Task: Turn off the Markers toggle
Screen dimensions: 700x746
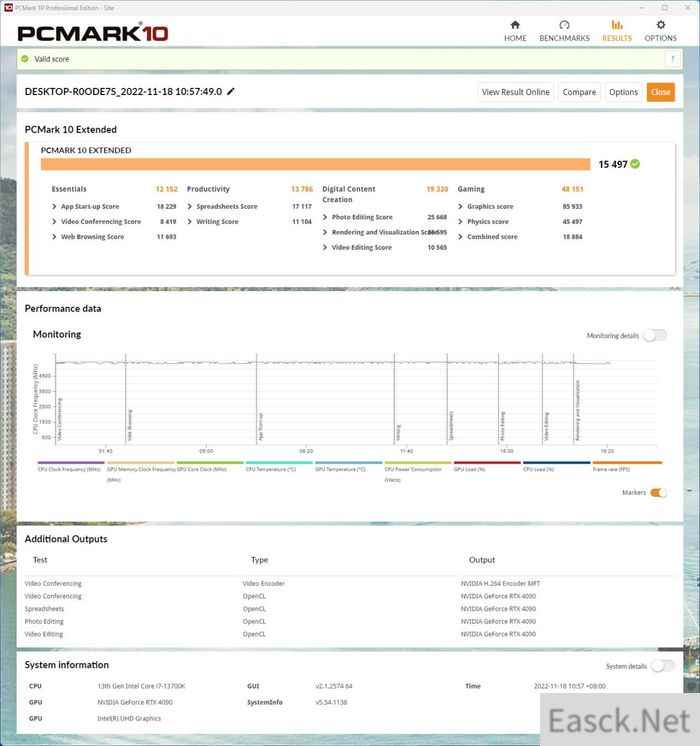Action: click(x=658, y=492)
